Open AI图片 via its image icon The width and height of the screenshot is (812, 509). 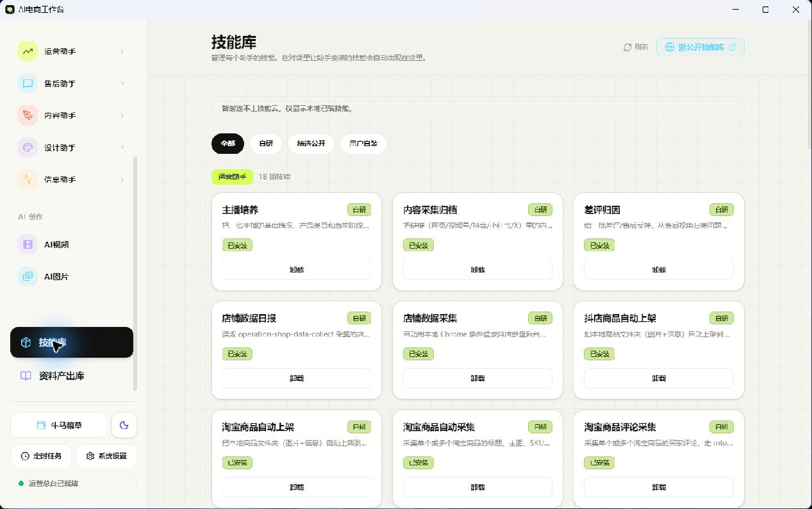point(28,276)
